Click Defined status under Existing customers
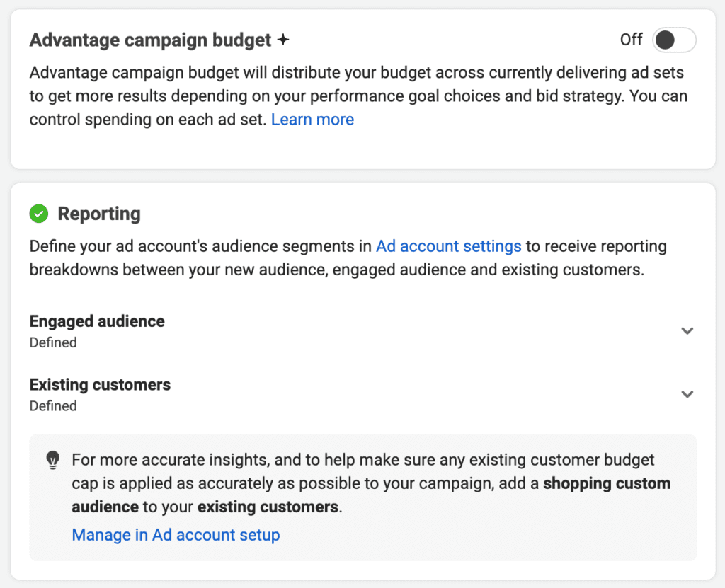The image size is (725, 588). 53,406
